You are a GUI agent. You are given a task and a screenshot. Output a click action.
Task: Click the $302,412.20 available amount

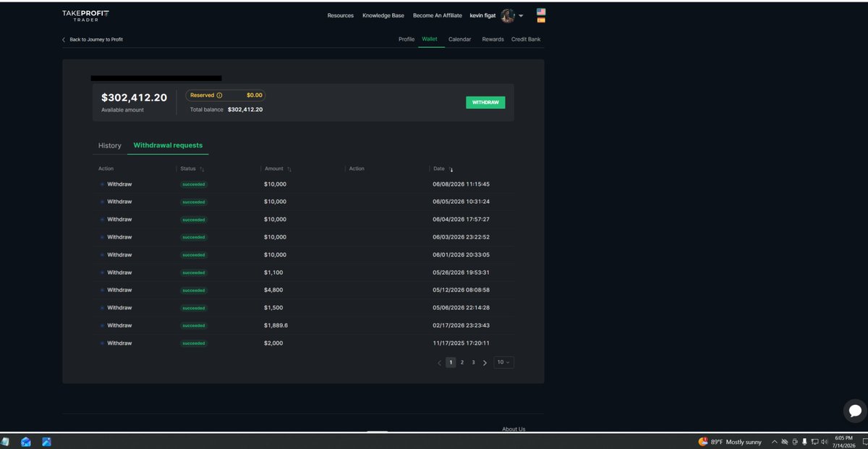[134, 98]
